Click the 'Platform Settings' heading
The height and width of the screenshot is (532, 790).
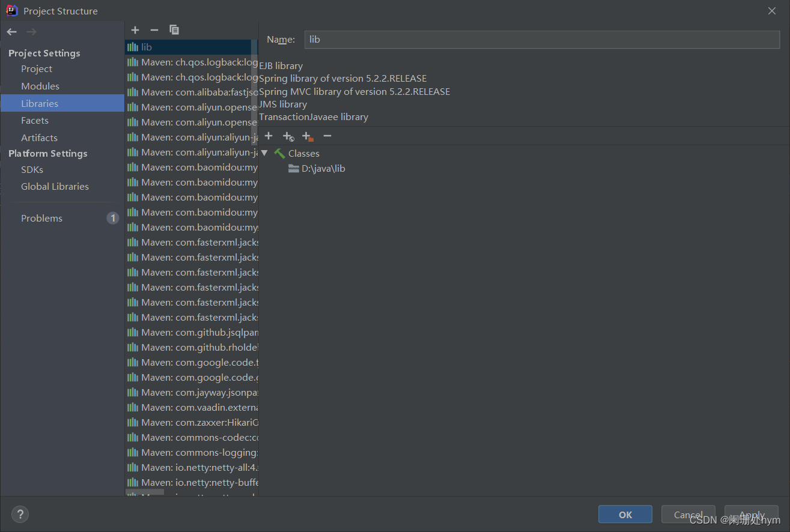coord(48,154)
